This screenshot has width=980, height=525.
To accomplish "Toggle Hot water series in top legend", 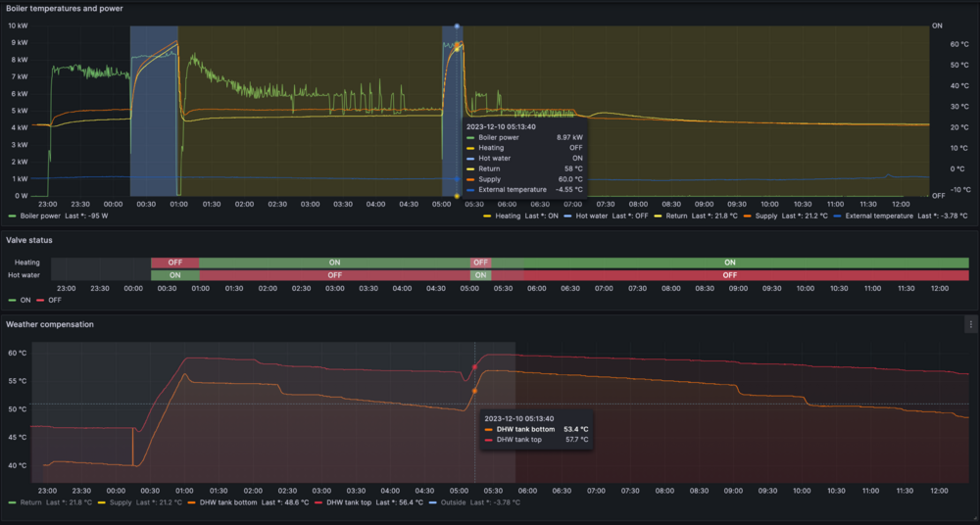I will coord(592,215).
